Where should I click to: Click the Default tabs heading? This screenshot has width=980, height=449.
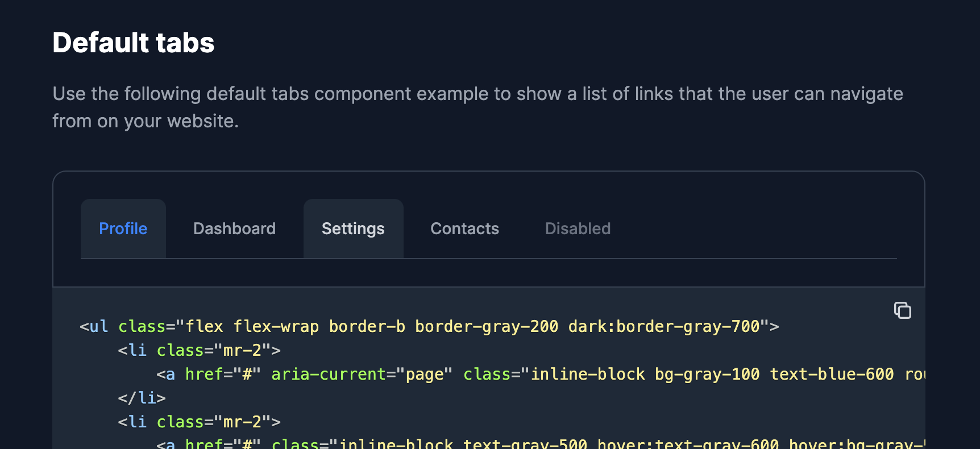[133, 42]
